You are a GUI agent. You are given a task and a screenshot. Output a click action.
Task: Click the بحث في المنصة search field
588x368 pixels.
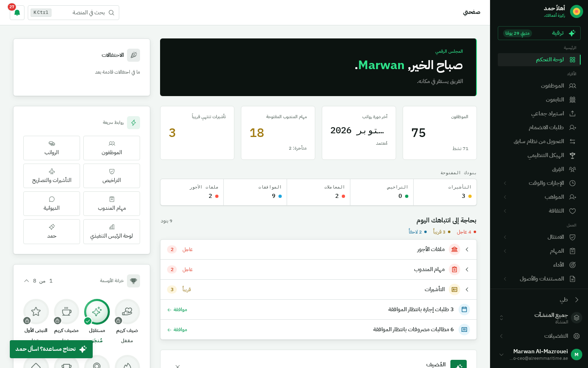tap(73, 13)
